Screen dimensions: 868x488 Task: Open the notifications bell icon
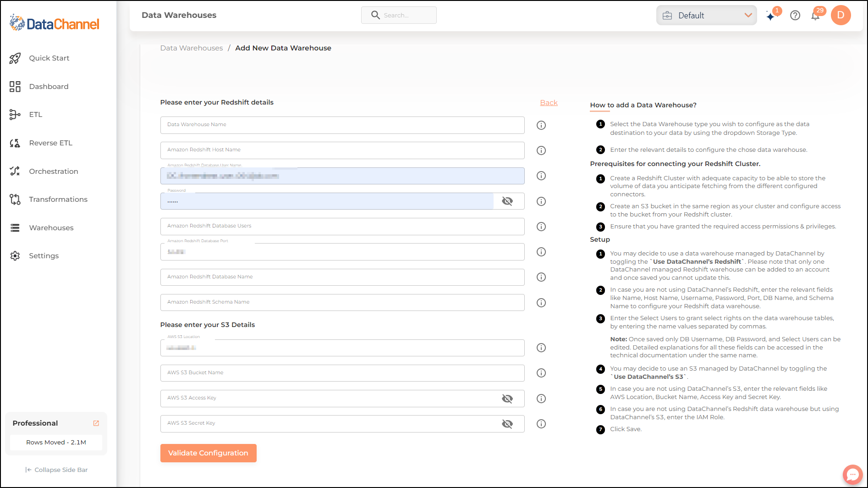coord(815,16)
